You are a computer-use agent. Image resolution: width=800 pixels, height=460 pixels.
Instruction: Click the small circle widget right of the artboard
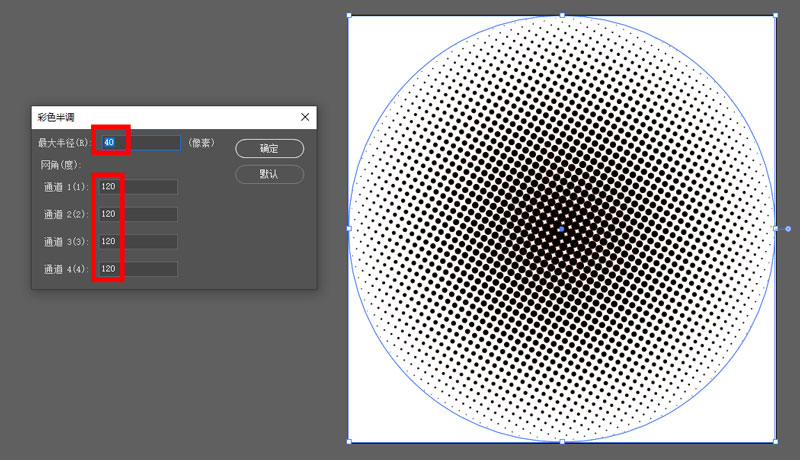pyautogui.click(x=788, y=229)
